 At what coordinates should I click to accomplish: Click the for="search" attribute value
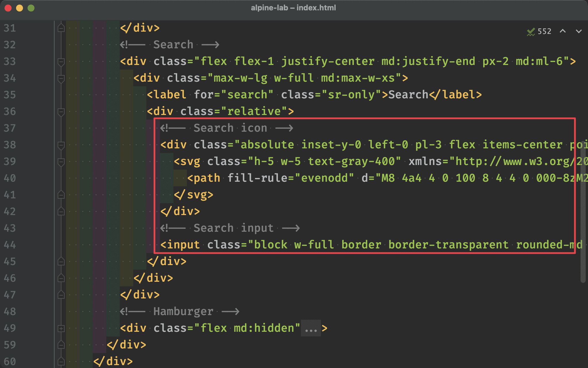pos(247,95)
